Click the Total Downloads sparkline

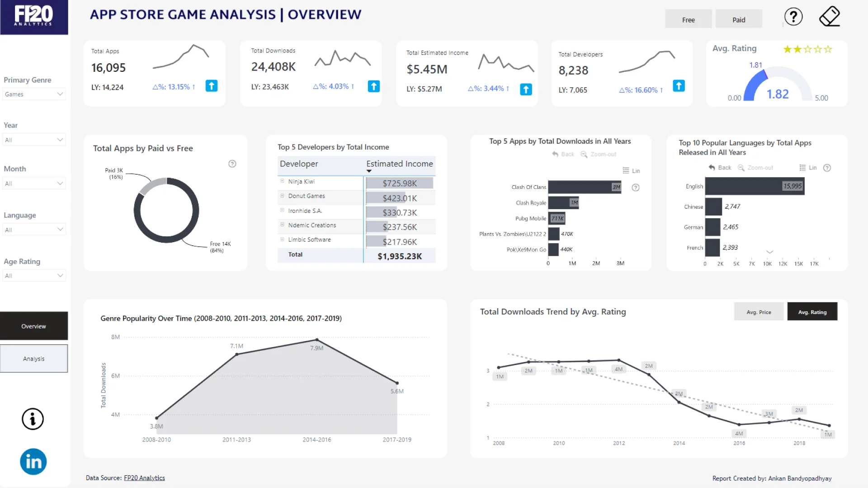click(343, 58)
